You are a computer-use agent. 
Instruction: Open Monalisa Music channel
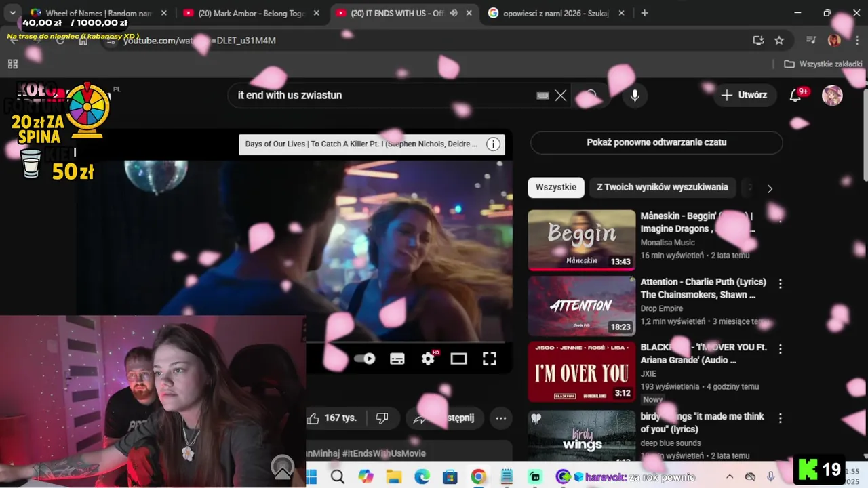coord(668,243)
